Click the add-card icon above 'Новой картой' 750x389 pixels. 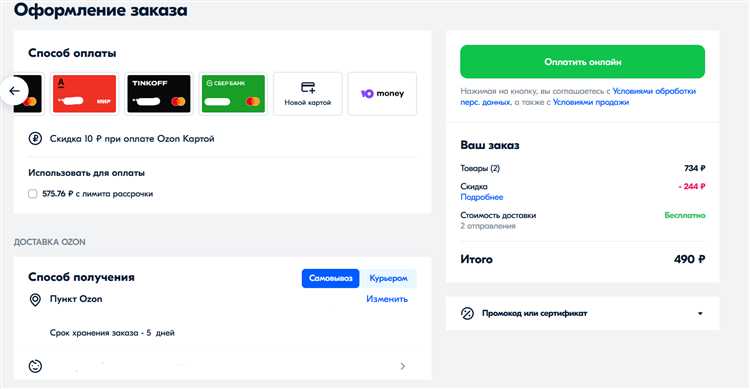[308, 88]
